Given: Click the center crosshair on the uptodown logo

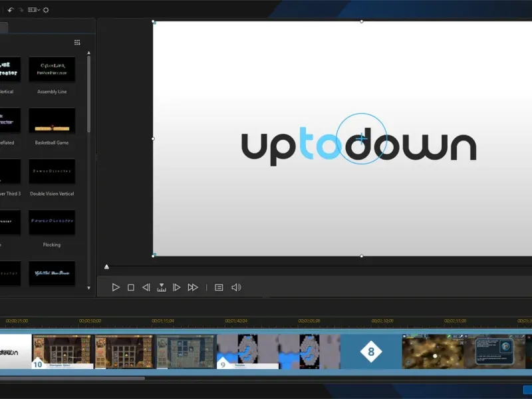Looking at the screenshot, I should [x=362, y=138].
